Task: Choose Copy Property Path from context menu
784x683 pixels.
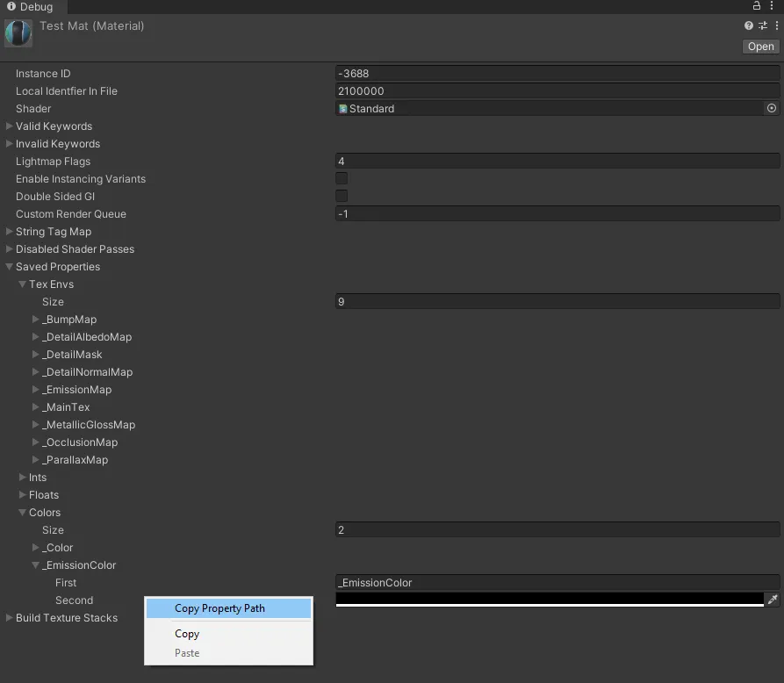Action: coord(228,608)
